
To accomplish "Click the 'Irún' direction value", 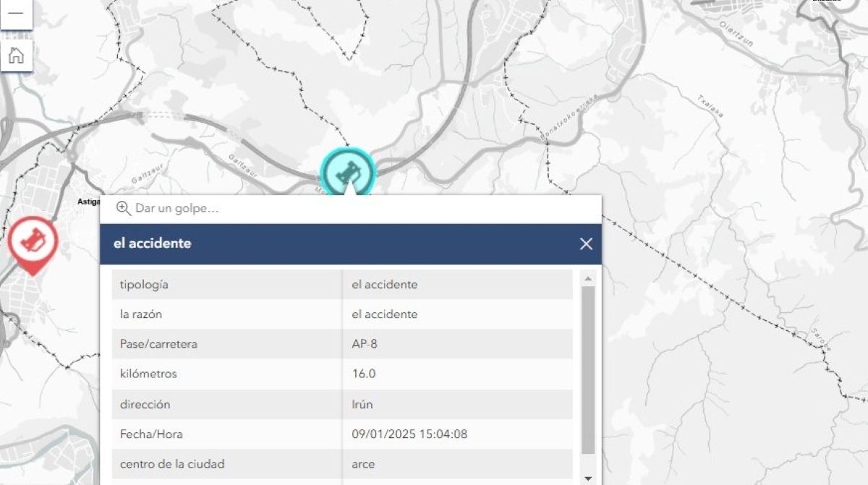I will click(x=362, y=404).
